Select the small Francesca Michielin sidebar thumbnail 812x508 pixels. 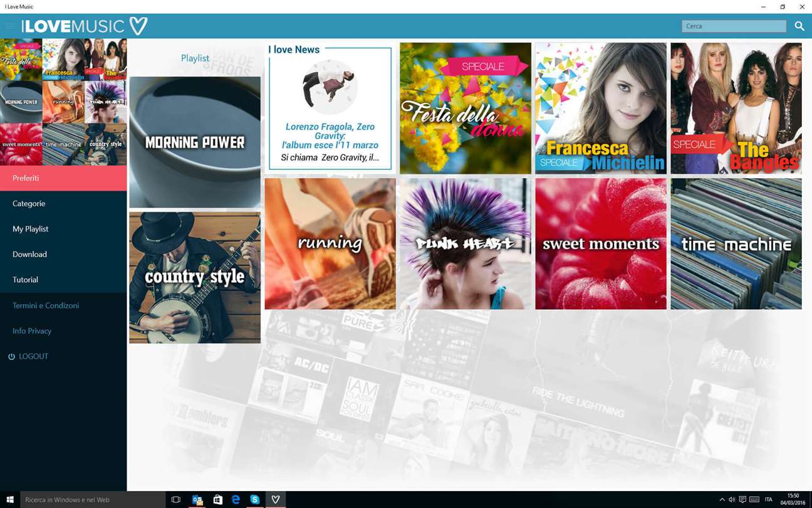tap(63, 60)
